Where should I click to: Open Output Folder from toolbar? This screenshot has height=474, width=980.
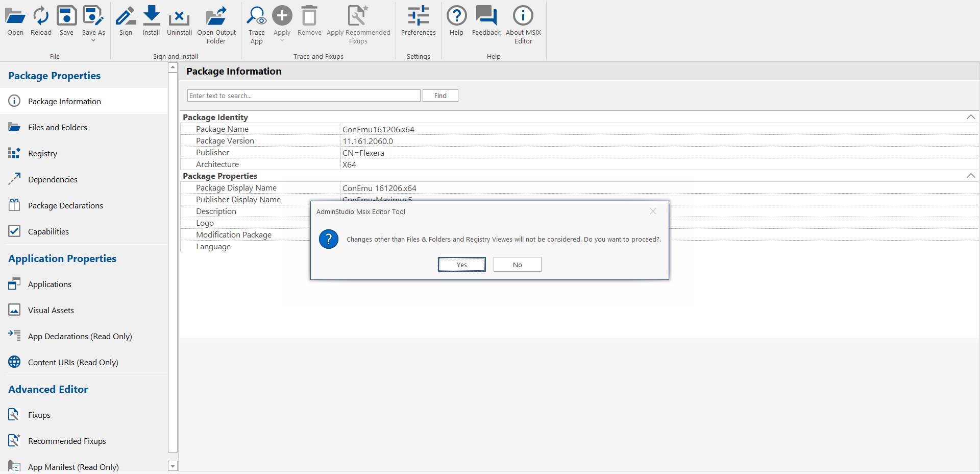216,16
